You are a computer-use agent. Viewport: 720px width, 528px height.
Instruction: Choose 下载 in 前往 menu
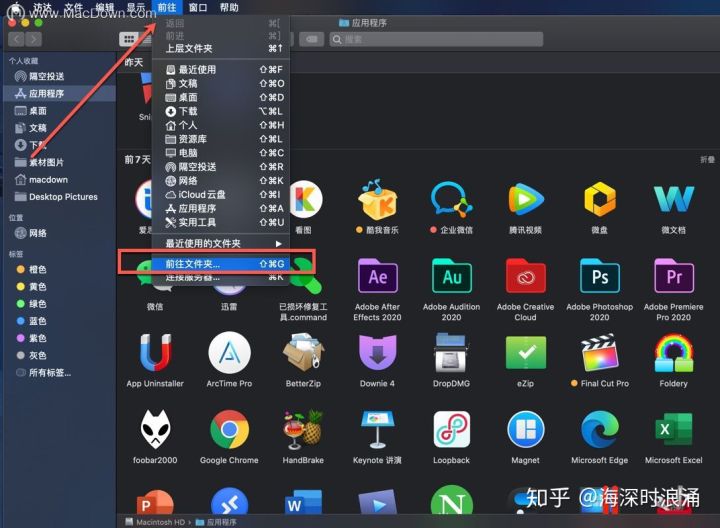[x=221, y=111]
